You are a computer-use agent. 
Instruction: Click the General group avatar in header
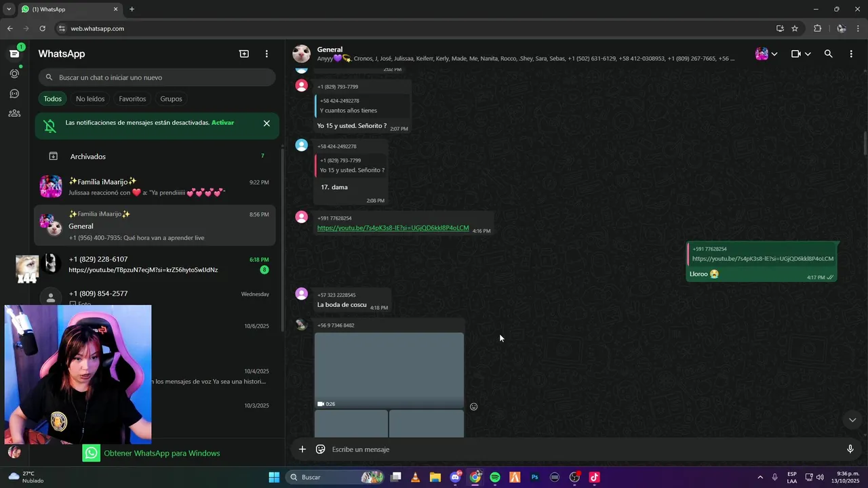click(x=302, y=54)
